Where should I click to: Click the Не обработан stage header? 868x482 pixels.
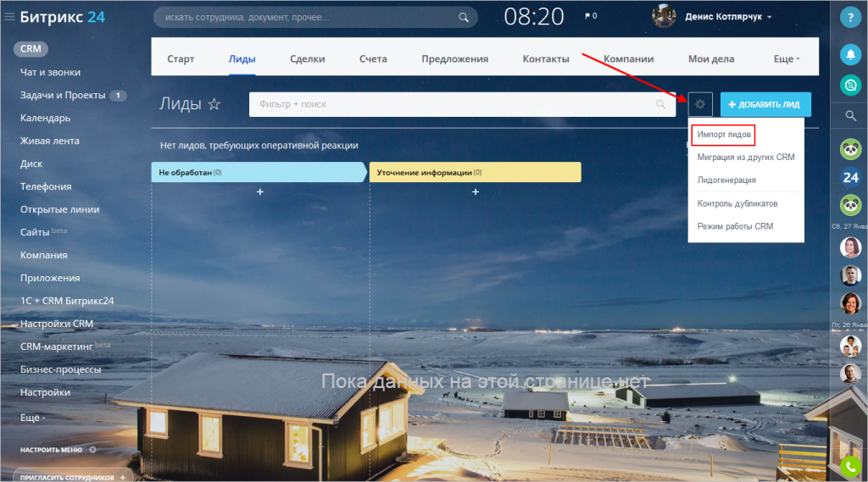259,172
